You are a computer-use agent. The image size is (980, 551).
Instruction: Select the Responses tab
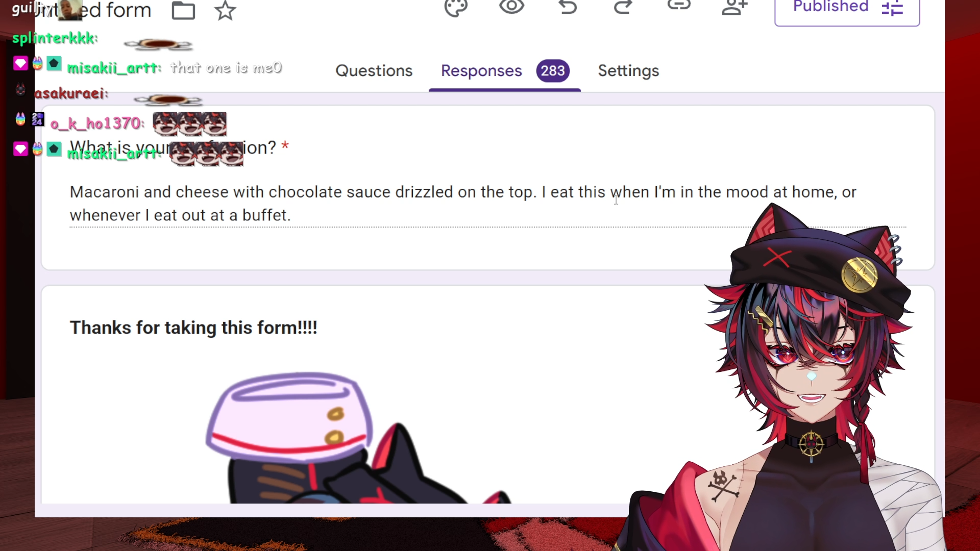[481, 71]
